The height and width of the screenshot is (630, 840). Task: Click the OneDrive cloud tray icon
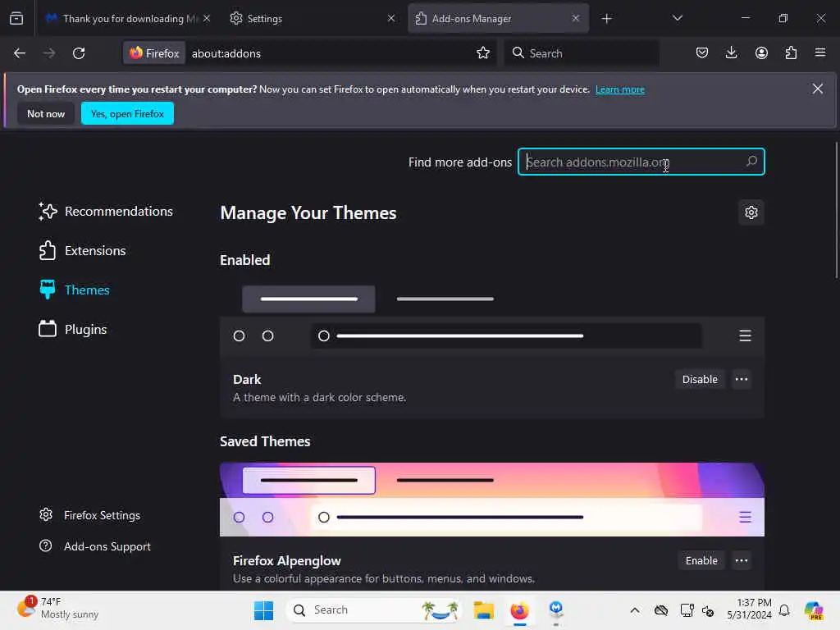tap(661, 610)
